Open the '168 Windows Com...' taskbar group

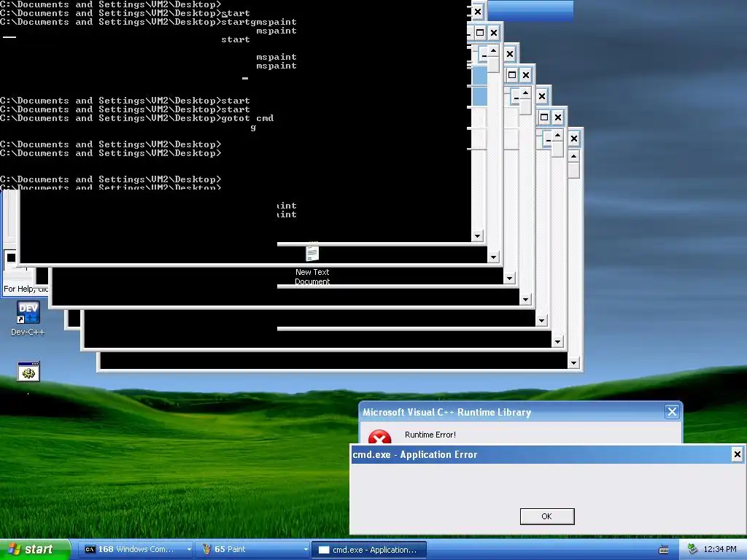point(136,550)
